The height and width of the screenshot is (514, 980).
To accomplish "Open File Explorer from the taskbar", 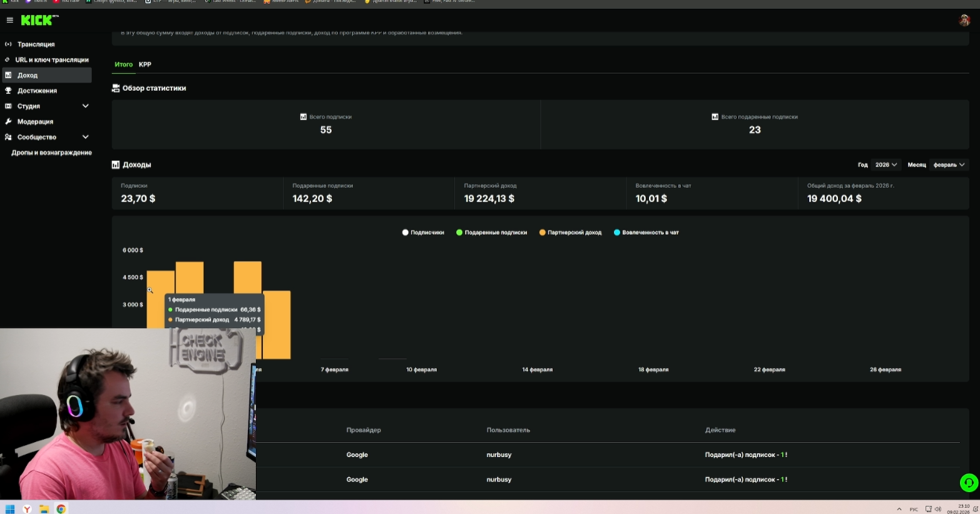I will tap(44, 509).
